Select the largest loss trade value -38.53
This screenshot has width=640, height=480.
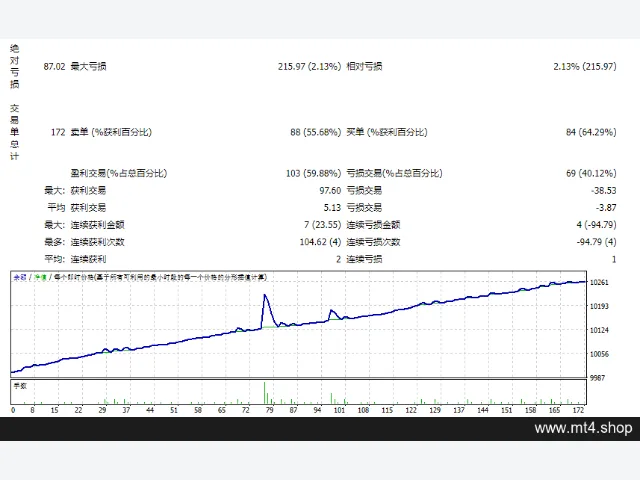click(604, 191)
